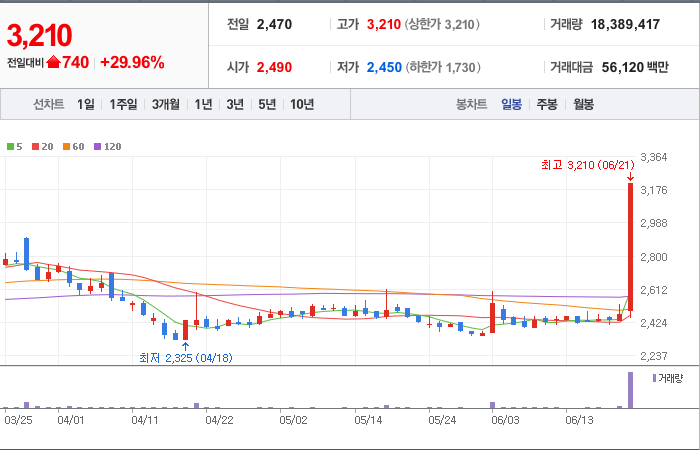Select the 3개월 chart range
This screenshot has width=700, height=450.
[x=166, y=104]
